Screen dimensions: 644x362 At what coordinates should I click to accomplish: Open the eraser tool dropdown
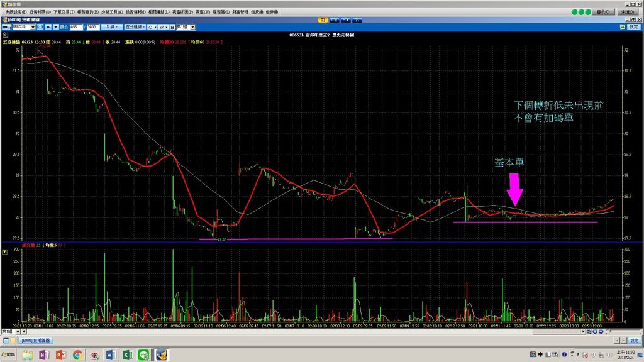164,26
